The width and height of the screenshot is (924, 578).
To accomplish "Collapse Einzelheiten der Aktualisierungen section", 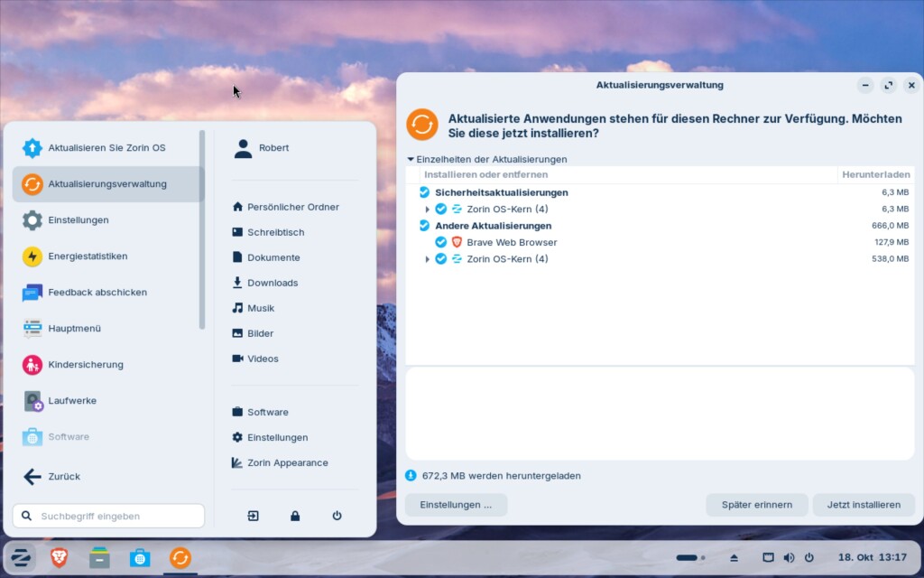I will coord(411,159).
